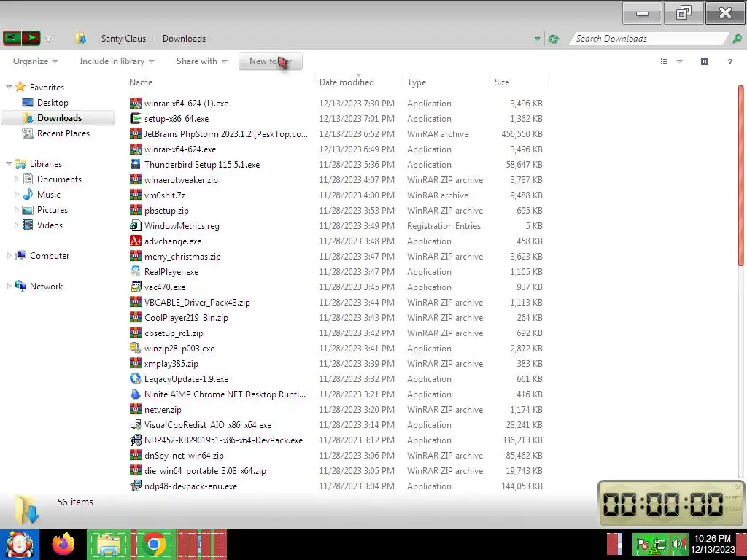Open Include in library menu
Viewport: 747px width, 560px height.
(x=117, y=61)
